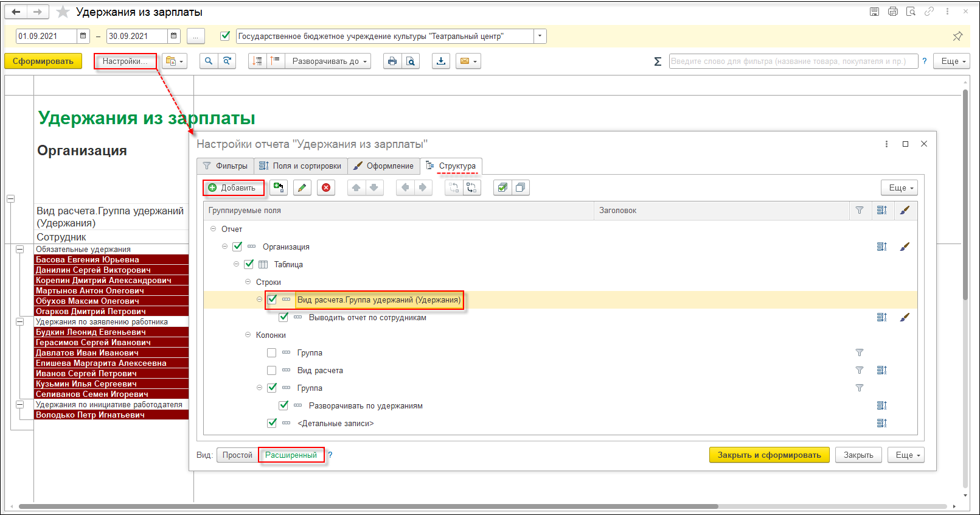Save report to file download icon
Viewport: 980px width, 515px height.
441,61
